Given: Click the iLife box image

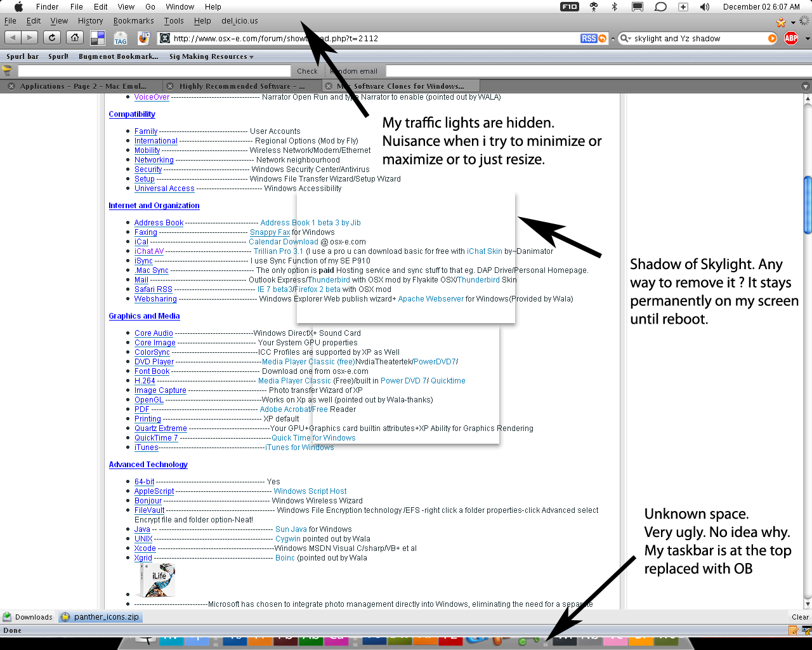Looking at the screenshot, I should coord(157,580).
